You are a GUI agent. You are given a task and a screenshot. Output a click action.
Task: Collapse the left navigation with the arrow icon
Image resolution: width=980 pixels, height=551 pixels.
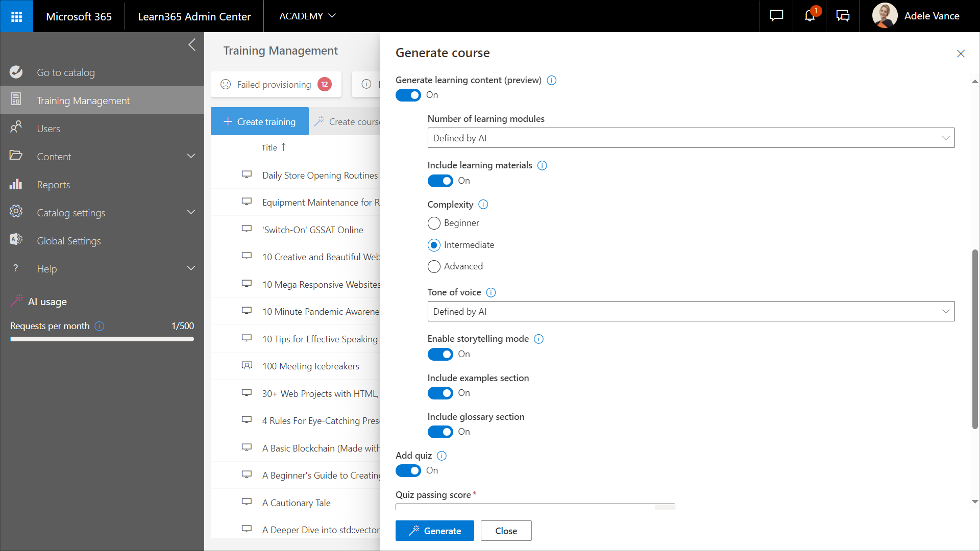tap(192, 45)
